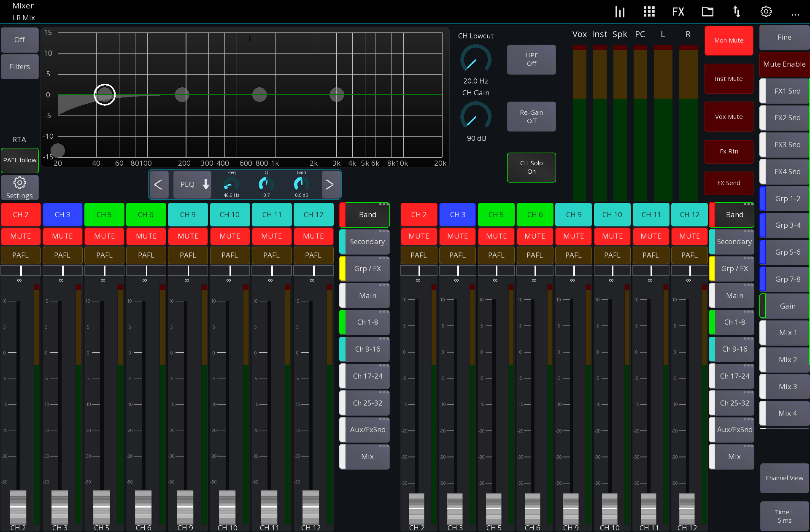Toggle CH Solo off
This screenshot has width=810, height=532.
[531, 167]
